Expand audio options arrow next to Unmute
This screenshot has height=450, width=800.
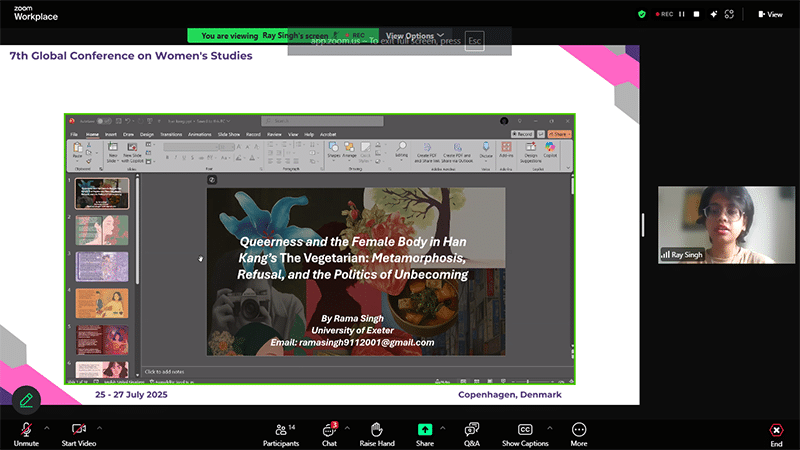(x=45, y=427)
